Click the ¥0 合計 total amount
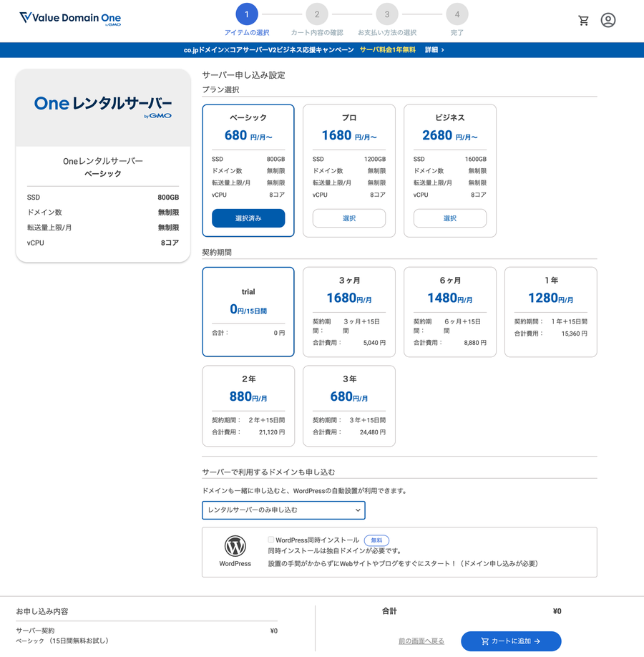 tap(557, 611)
